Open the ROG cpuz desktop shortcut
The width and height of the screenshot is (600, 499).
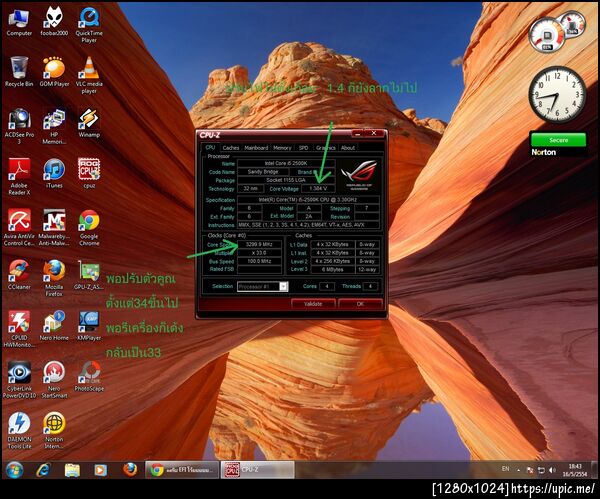[89, 174]
